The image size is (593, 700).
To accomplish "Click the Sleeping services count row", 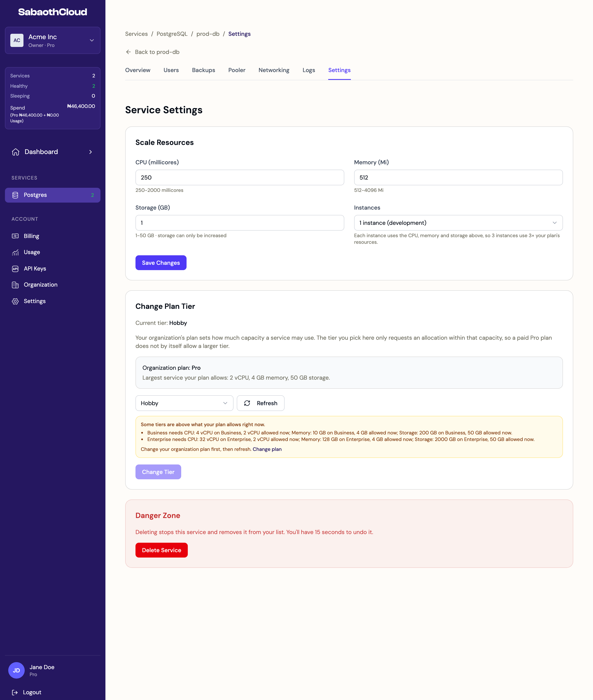I will [53, 96].
